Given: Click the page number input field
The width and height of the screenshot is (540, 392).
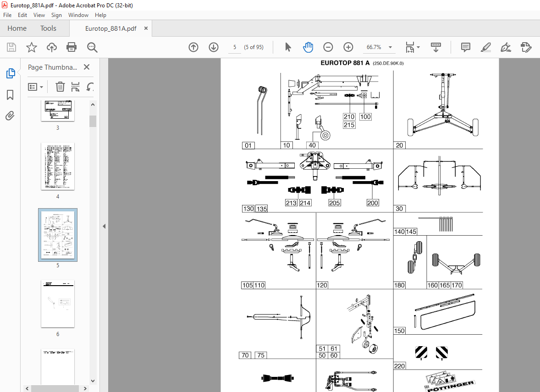Looking at the screenshot, I should (x=235, y=47).
